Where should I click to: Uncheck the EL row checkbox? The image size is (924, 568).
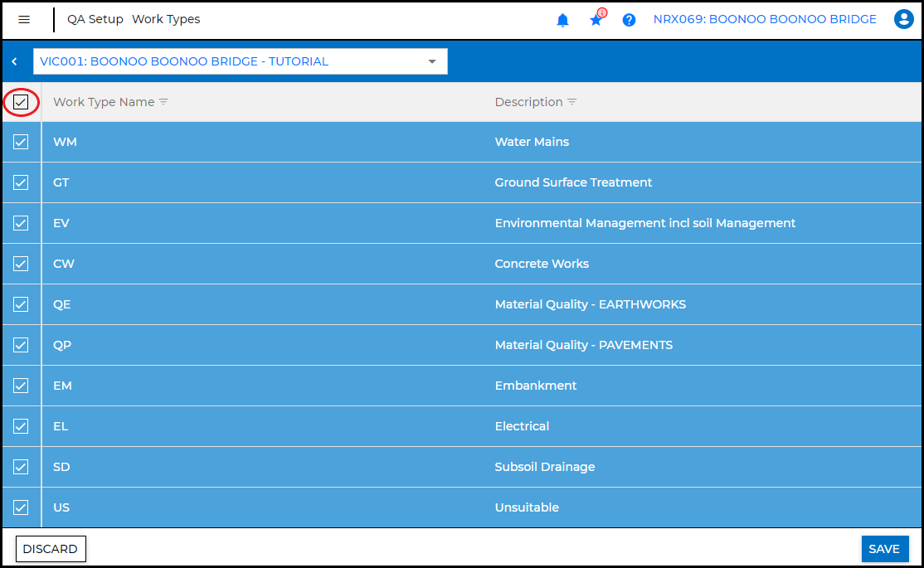tap(21, 426)
